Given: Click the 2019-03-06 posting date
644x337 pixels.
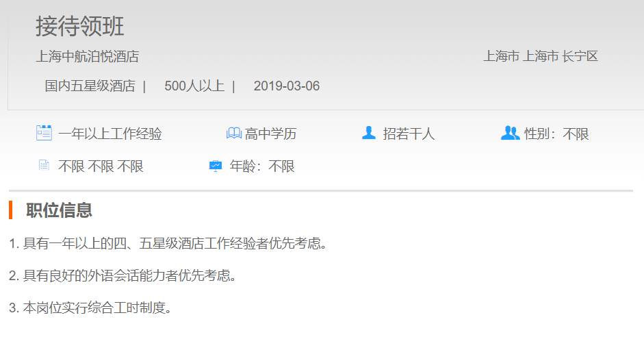Looking at the screenshot, I should tap(286, 86).
